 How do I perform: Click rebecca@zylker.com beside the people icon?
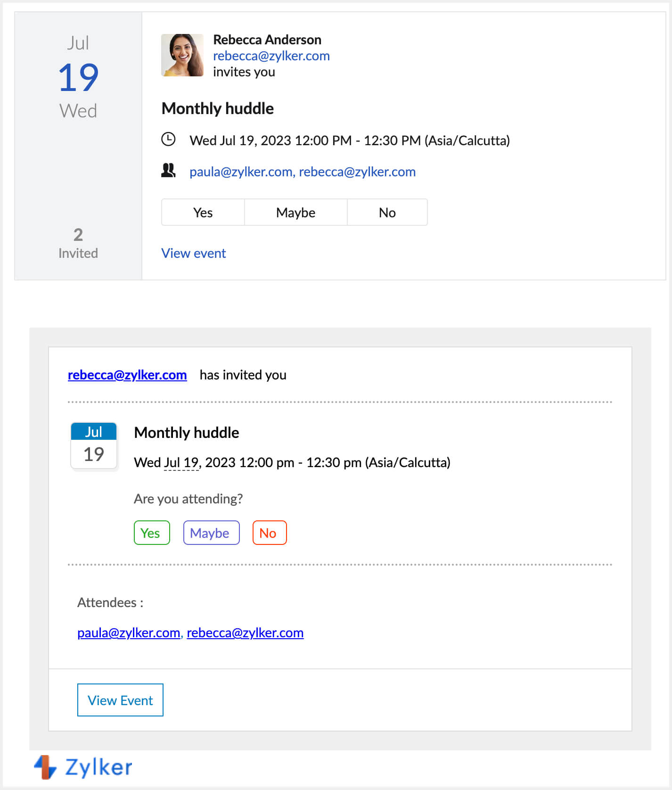(x=357, y=172)
